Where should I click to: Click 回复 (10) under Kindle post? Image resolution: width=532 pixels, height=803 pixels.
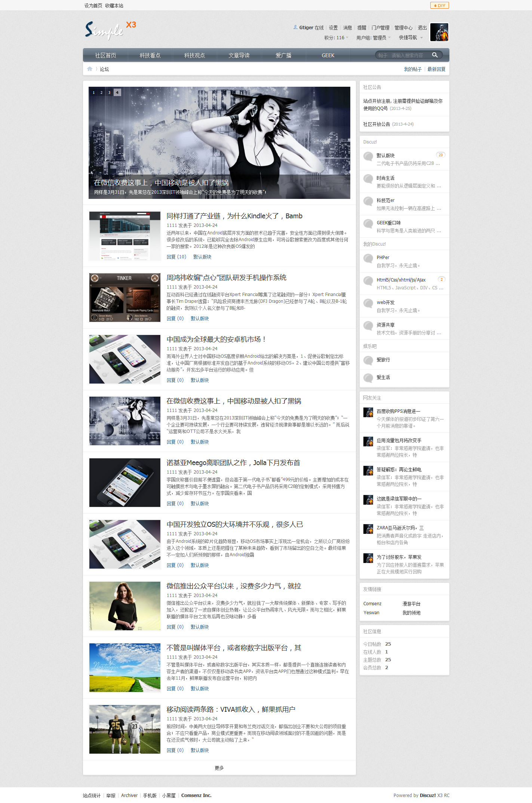click(x=176, y=257)
